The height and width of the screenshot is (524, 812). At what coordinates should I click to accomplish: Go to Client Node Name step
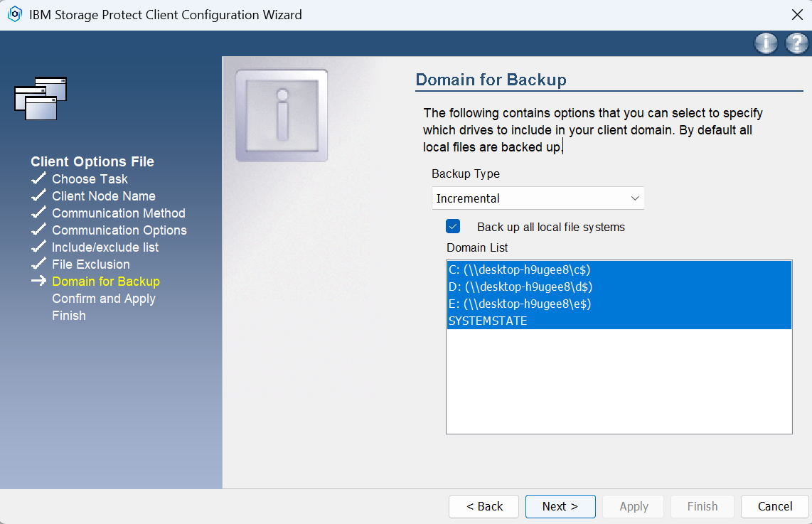(x=104, y=196)
